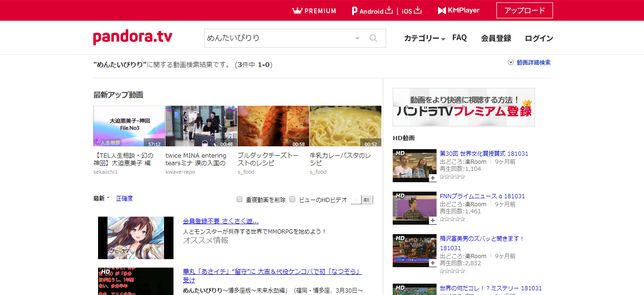Click オススメ情報 text
The height and width of the screenshot is (295, 644).
(x=206, y=240)
